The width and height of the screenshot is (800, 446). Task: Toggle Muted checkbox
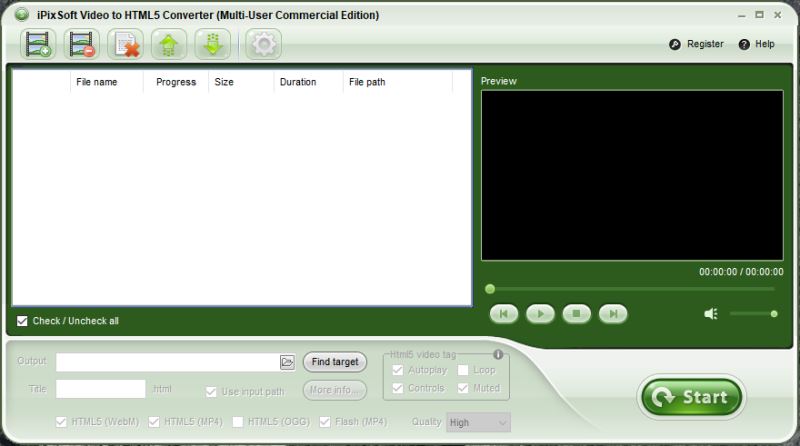[463, 388]
